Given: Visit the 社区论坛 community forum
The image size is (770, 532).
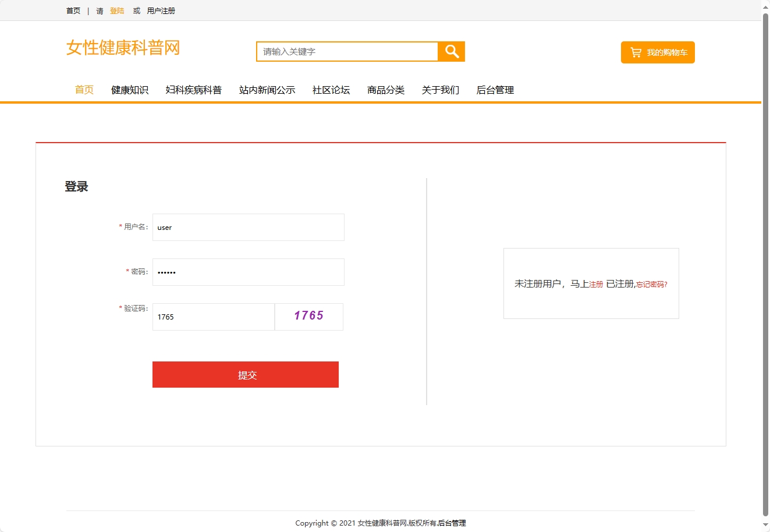Looking at the screenshot, I should 331,90.
